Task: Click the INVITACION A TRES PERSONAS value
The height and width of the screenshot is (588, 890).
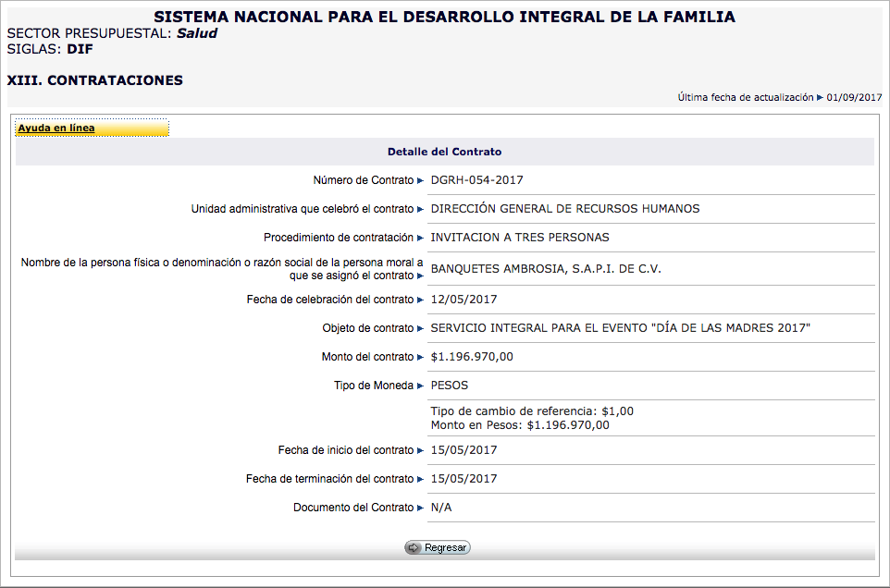Action: tap(520, 238)
